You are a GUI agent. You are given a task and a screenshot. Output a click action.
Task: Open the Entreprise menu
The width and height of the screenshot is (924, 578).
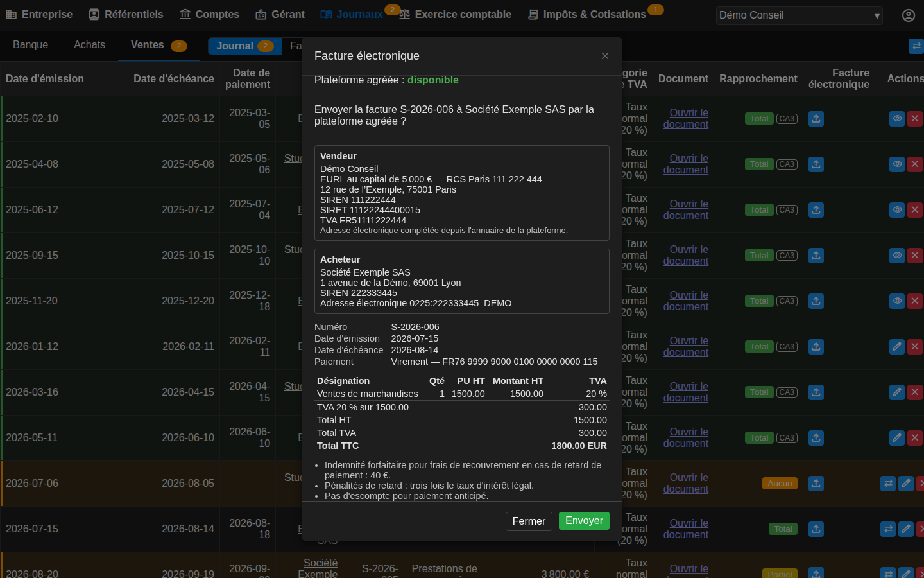[x=39, y=14]
